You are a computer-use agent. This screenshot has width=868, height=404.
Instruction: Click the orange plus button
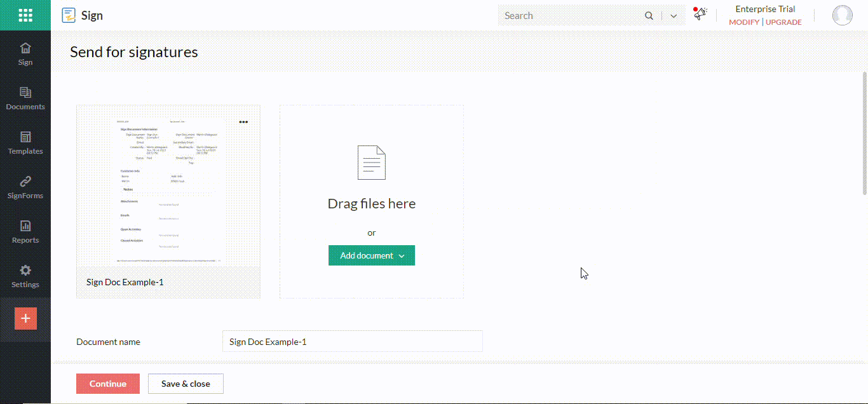[25, 318]
